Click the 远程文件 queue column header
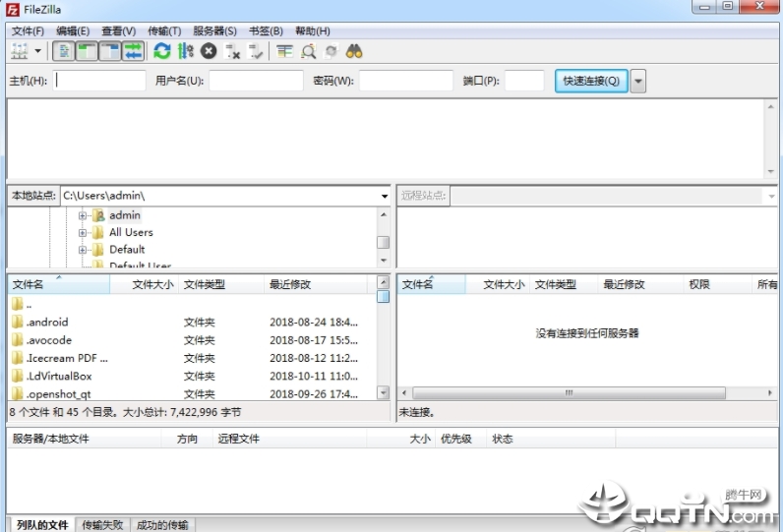 click(289, 439)
